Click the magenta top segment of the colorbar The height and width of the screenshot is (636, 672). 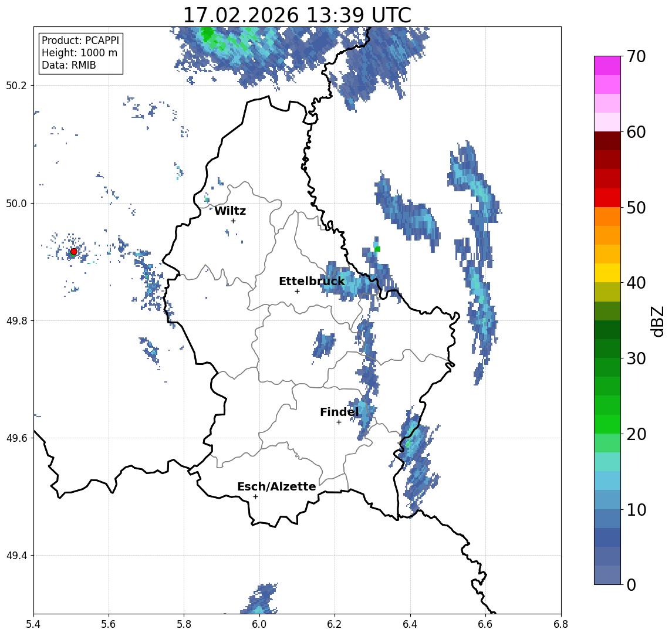607,66
